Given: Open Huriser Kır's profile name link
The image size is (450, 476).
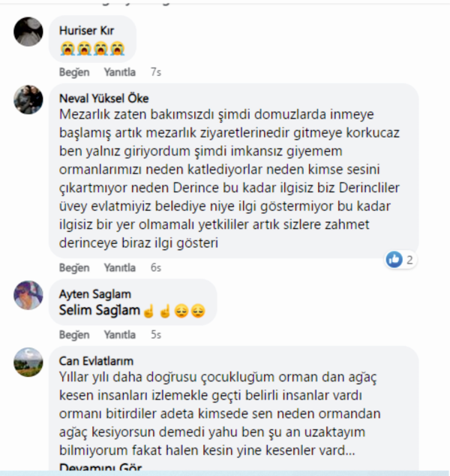Looking at the screenshot, I should click(86, 31).
